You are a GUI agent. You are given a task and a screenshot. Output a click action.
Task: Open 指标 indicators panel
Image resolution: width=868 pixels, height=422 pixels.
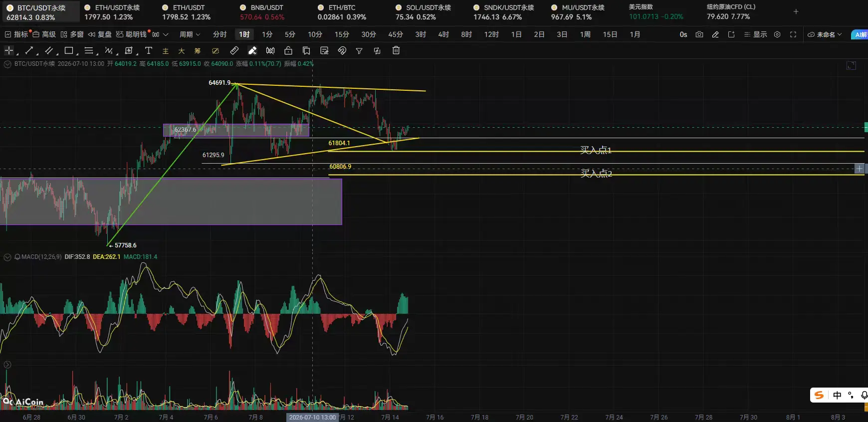pyautogui.click(x=16, y=34)
